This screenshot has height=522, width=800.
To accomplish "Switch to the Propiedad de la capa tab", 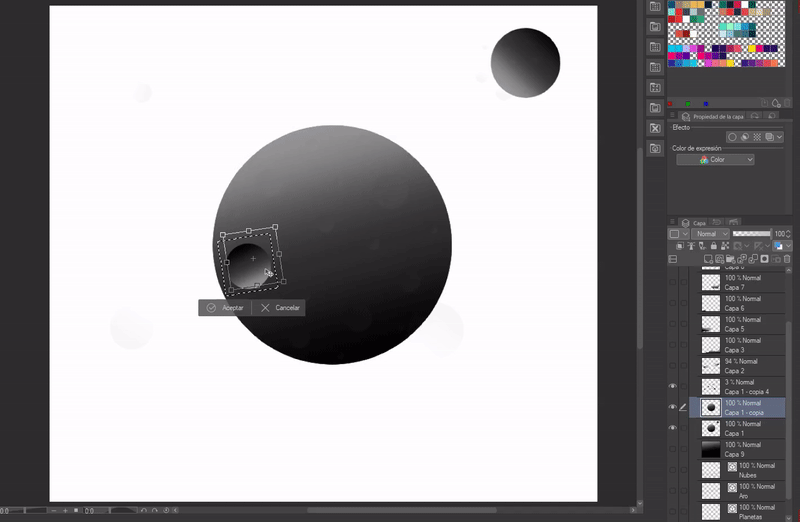I will [x=713, y=116].
